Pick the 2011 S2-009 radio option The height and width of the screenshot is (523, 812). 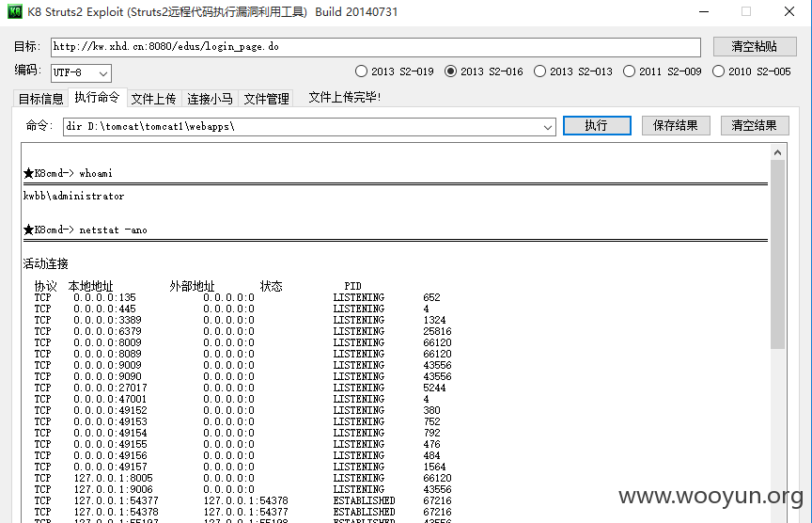click(662, 71)
